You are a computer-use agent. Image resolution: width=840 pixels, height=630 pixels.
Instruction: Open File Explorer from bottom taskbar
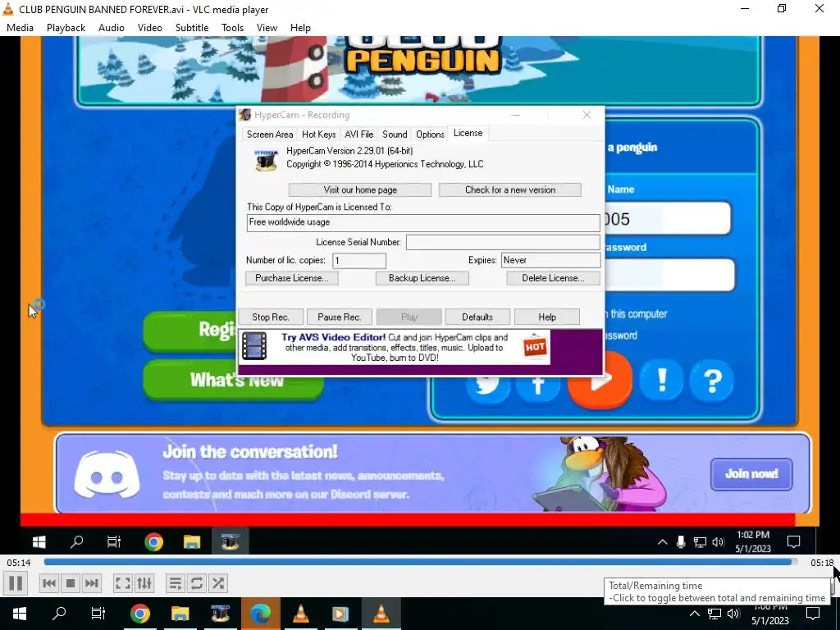coord(180,614)
